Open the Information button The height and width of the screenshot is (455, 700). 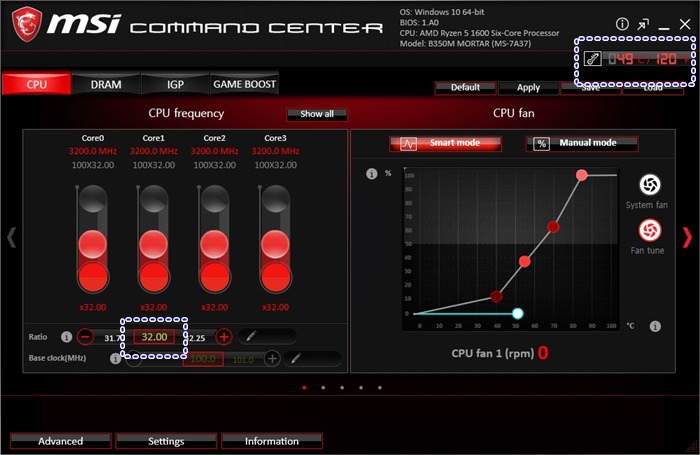pos(271,441)
